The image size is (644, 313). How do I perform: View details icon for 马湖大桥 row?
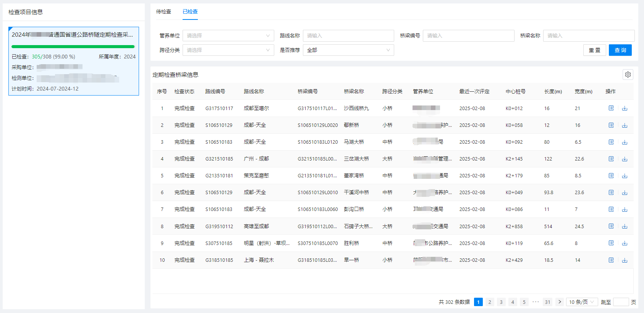pyautogui.click(x=611, y=142)
